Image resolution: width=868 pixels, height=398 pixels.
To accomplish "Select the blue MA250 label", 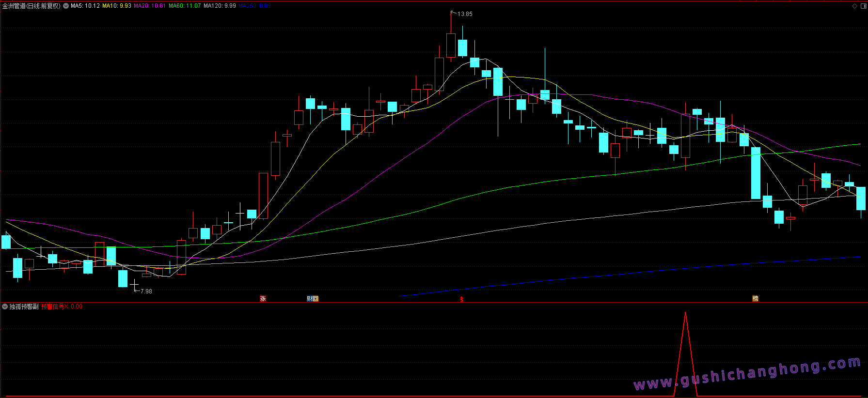I will [x=254, y=6].
